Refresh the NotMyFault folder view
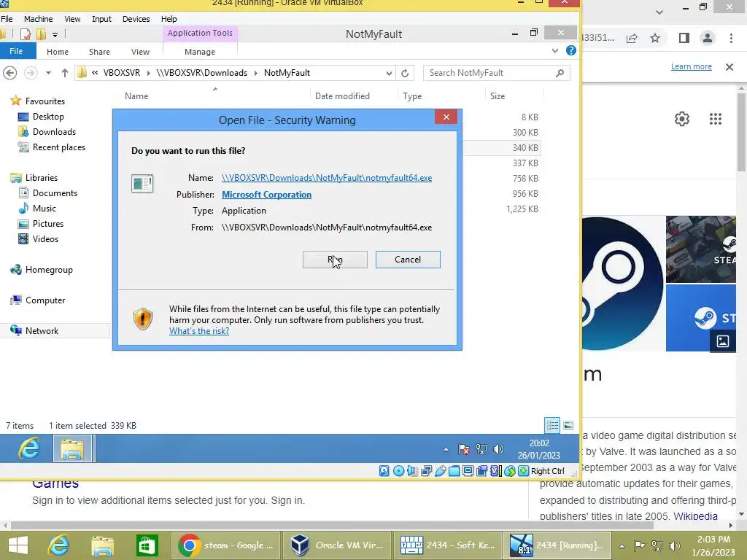Image resolution: width=747 pixels, height=560 pixels. (x=404, y=73)
